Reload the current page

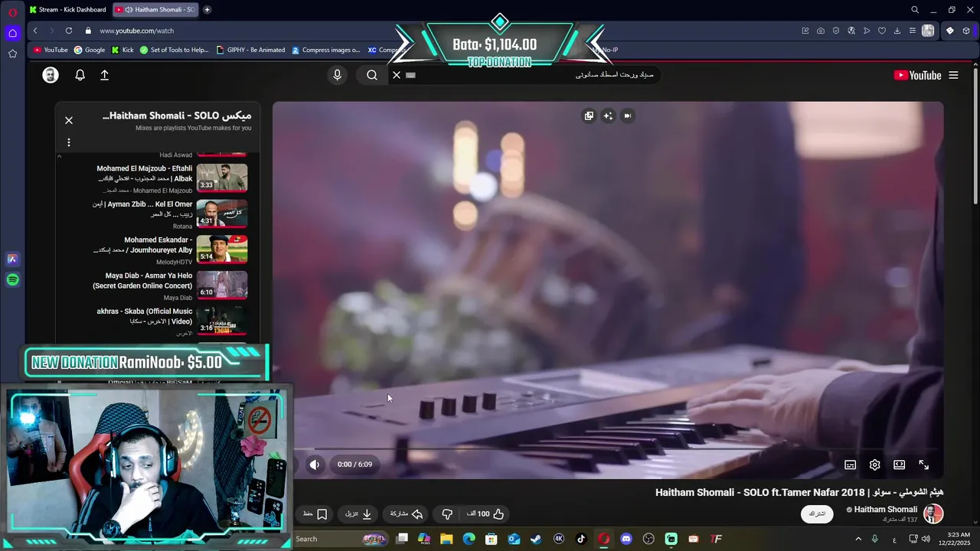(69, 31)
